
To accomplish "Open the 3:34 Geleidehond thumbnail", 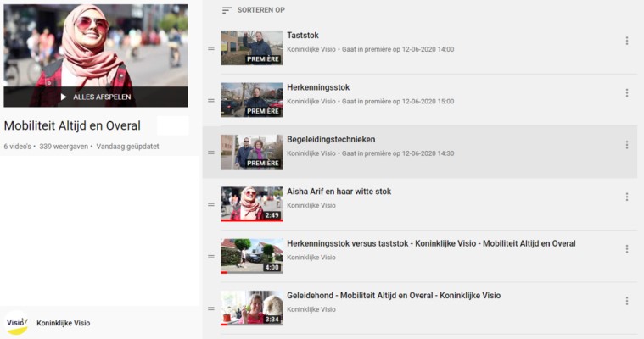I will pyautogui.click(x=252, y=308).
